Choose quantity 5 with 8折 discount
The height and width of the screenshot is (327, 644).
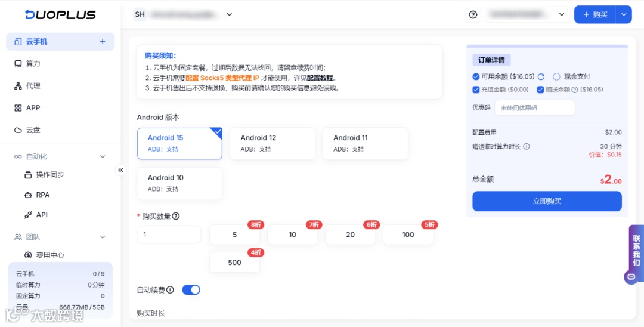pyautogui.click(x=234, y=235)
